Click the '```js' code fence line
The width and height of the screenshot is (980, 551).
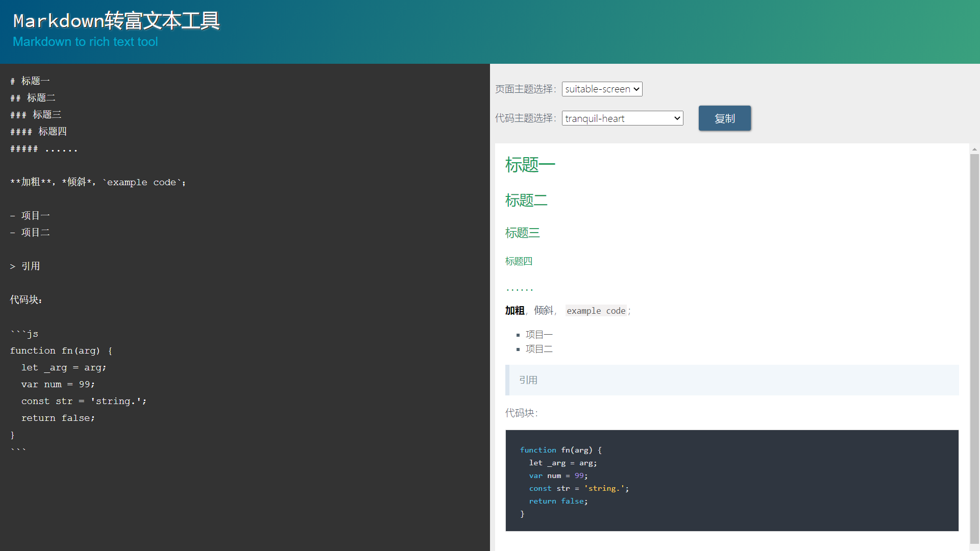(24, 334)
